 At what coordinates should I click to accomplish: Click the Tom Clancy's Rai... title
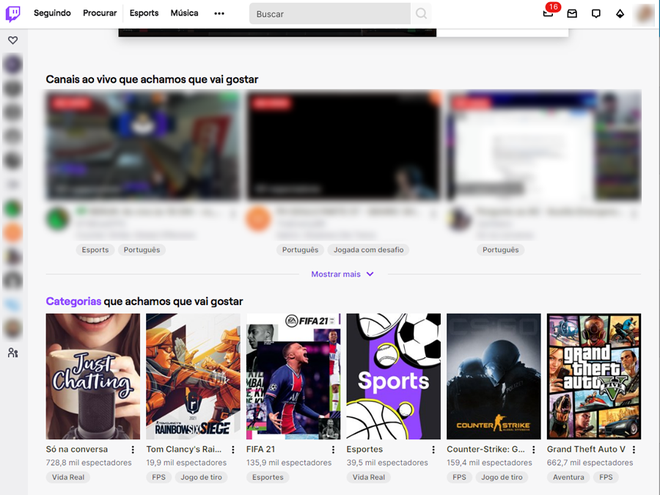coord(184,449)
